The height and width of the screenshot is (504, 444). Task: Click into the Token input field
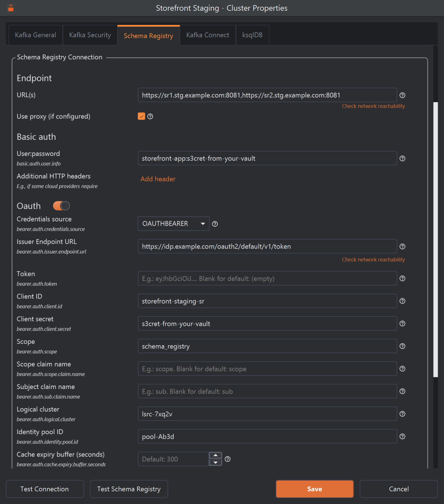(x=267, y=278)
